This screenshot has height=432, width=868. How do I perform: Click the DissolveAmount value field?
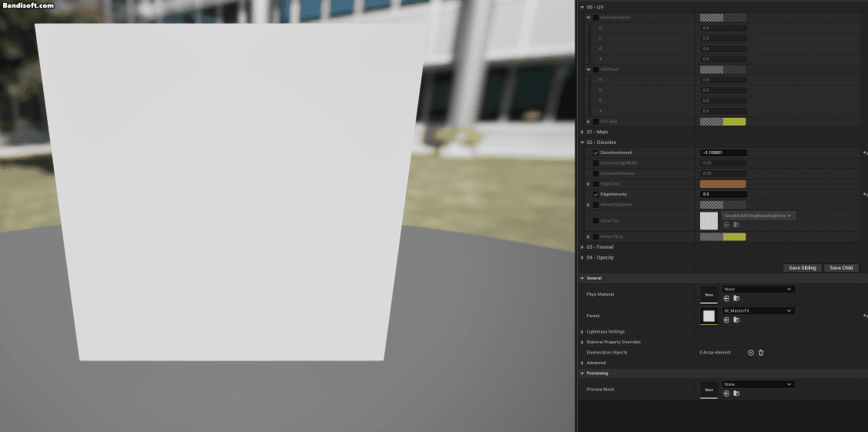[723, 152]
